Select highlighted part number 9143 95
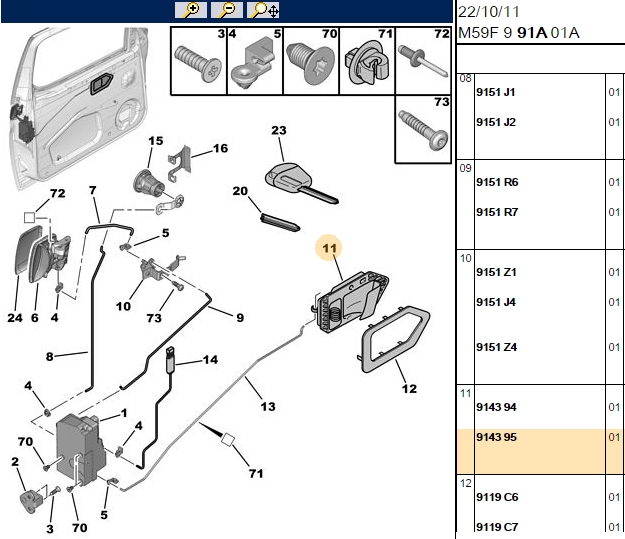Screen dimensions: 625x539 tap(496, 437)
